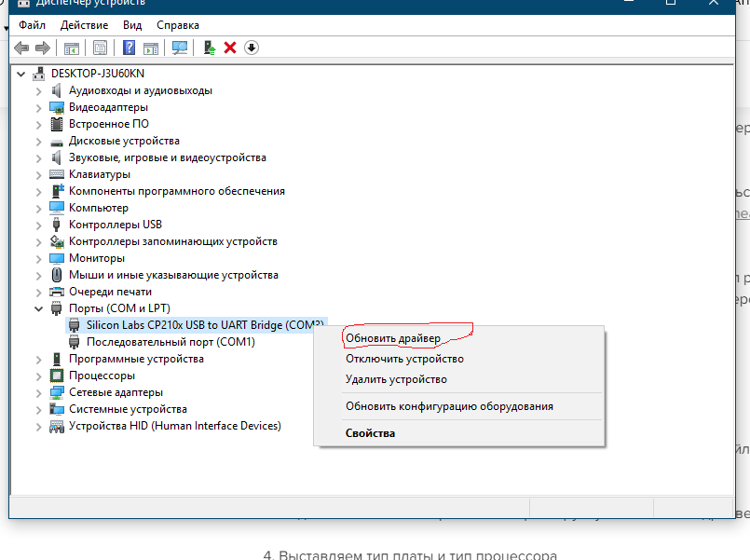This screenshot has width=750, height=560.
Task: Select the Программные устройства row
Action: pyautogui.click(x=136, y=359)
